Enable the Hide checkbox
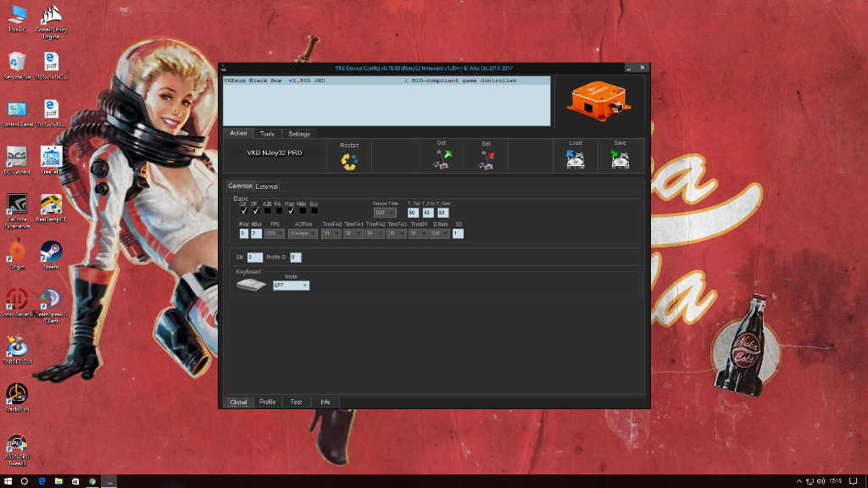The height and width of the screenshot is (488, 868). 303,211
